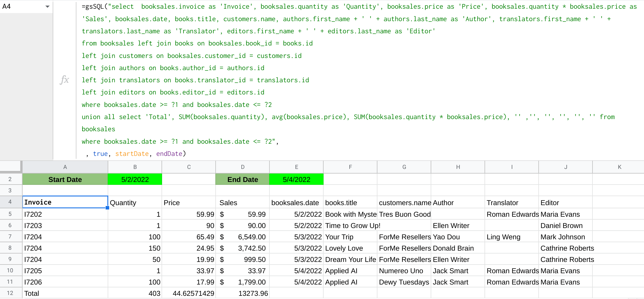This screenshot has width=644, height=299.
Task: Click the Start Date label cell
Action: click(65, 179)
